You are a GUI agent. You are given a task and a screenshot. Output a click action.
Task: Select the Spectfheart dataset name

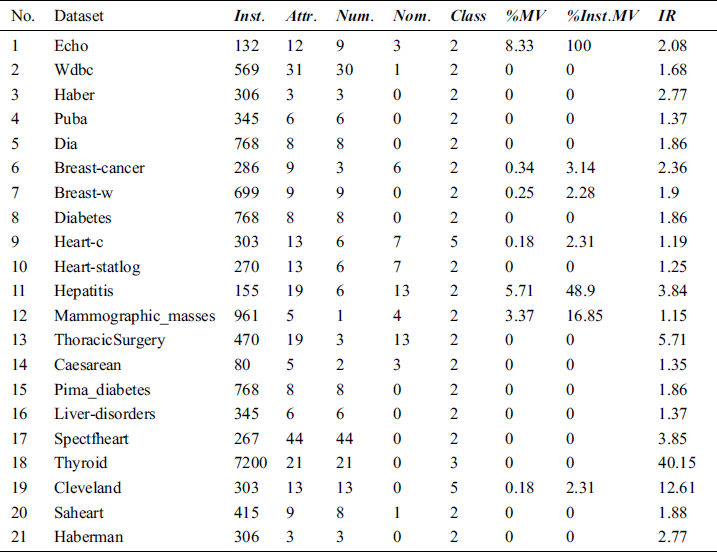(x=93, y=438)
